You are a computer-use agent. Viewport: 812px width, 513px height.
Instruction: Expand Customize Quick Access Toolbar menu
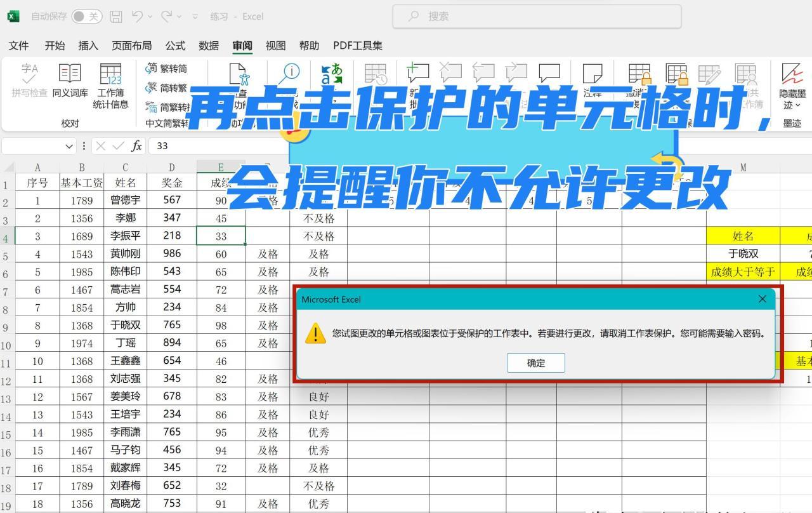pos(195,17)
